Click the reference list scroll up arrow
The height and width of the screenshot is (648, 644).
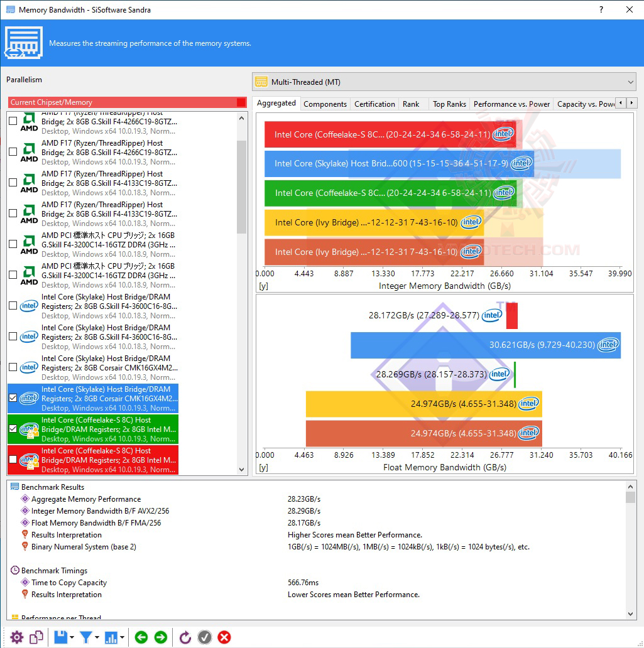[241, 118]
